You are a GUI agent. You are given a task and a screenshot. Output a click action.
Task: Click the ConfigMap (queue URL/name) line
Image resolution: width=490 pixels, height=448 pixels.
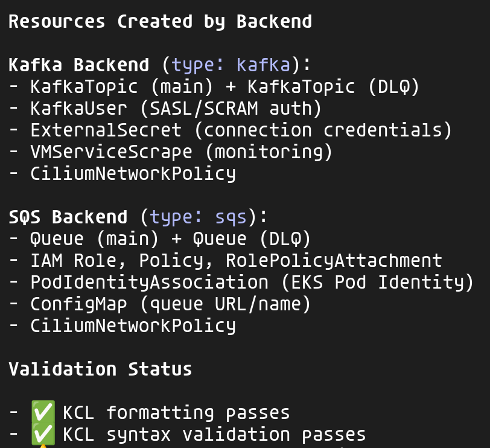171,304
